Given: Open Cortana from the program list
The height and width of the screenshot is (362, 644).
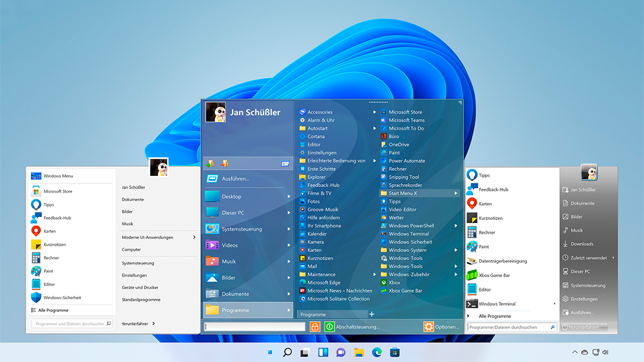Looking at the screenshot, I should click(x=316, y=136).
